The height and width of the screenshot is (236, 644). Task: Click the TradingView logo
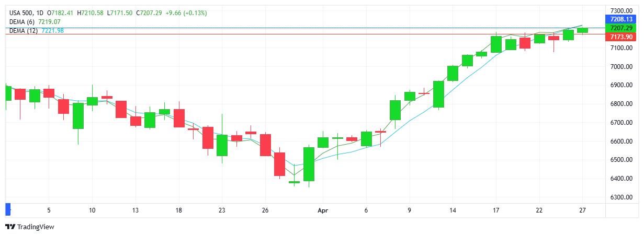coord(29,227)
